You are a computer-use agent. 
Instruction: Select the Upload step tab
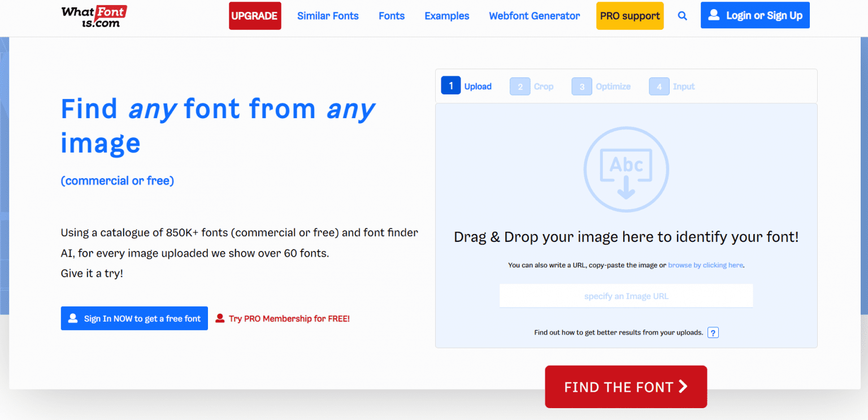(467, 86)
